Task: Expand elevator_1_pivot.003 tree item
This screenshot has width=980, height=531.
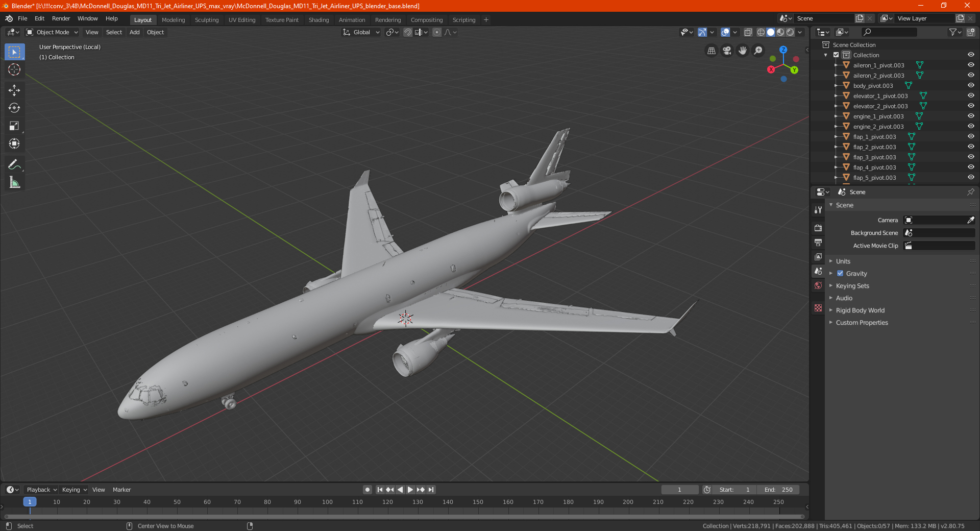Action: point(836,95)
